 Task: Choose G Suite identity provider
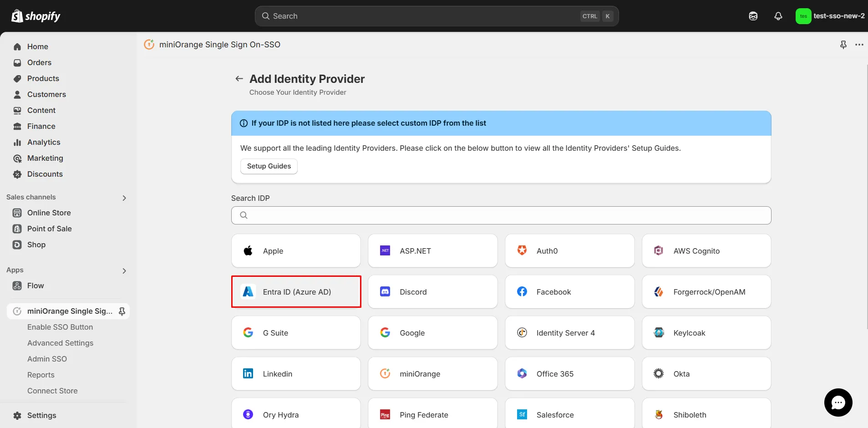296,333
